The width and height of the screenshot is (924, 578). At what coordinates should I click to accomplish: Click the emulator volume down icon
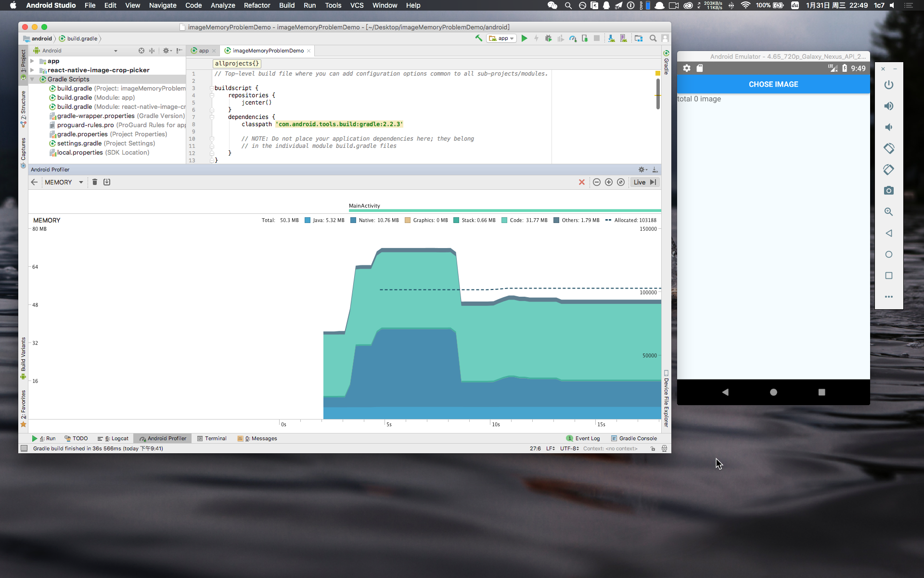click(889, 127)
